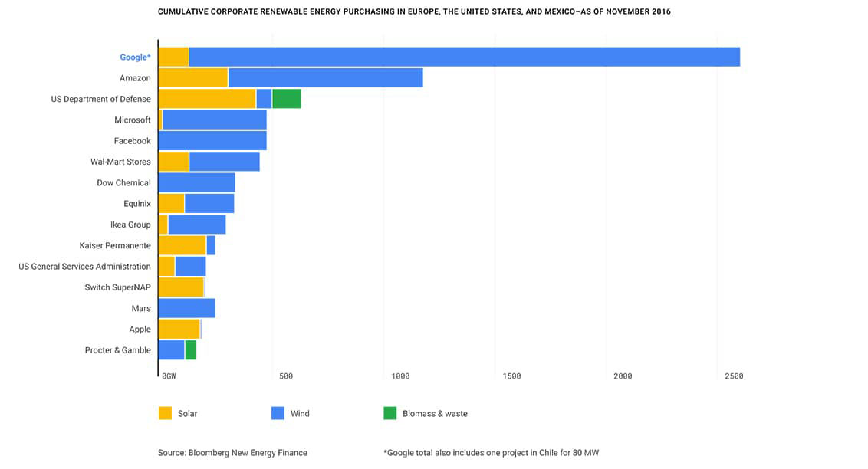Select the green biomass segment for US Department of Defense

(x=287, y=99)
